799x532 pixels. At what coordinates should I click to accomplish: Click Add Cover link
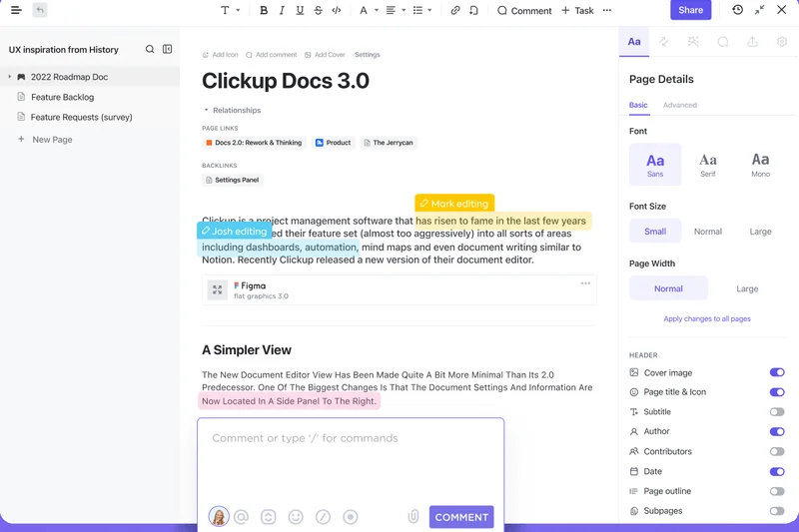[x=325, y=55]
